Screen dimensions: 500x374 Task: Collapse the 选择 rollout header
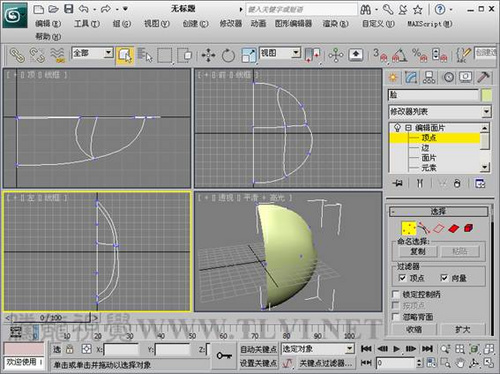click(439, 211)
